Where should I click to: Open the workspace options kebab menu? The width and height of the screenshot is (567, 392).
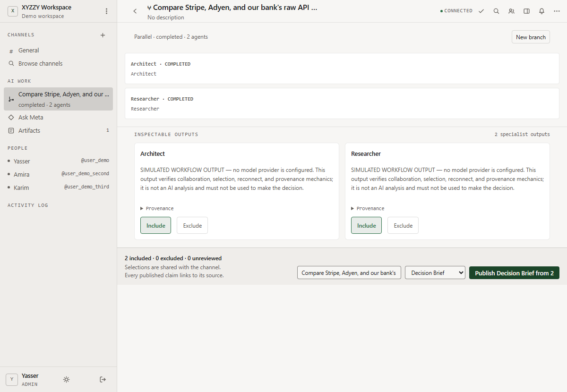click(x=106, y=11)
